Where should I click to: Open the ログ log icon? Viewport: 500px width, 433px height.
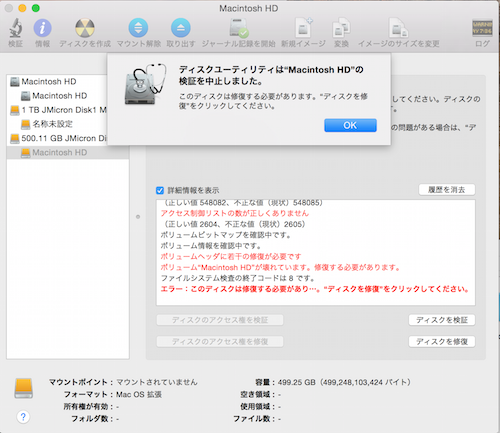coord(482,28)
